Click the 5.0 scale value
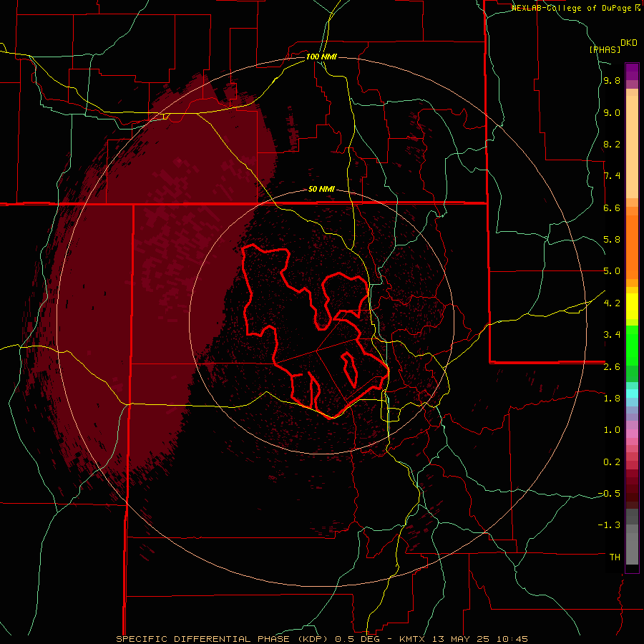 click(x=612, y=271)
